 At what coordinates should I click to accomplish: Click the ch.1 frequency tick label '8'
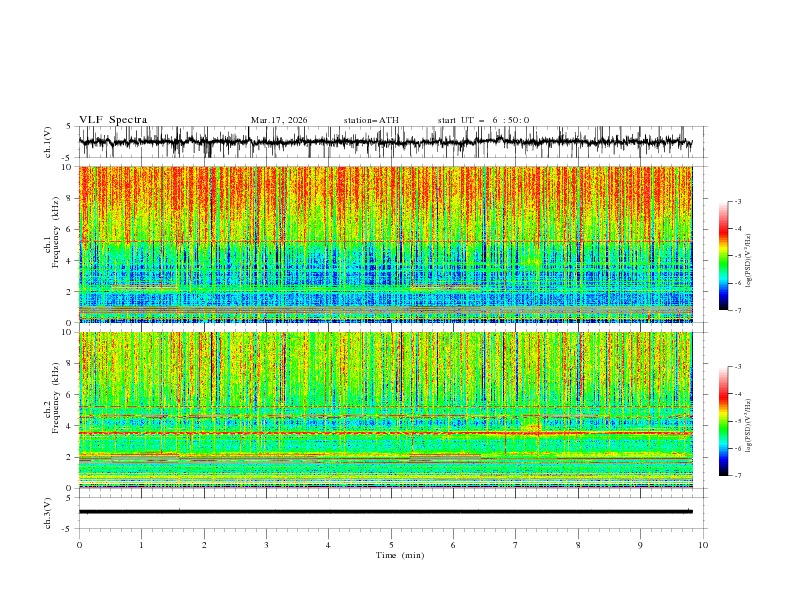pyautogui.click(x=71, y=198)
